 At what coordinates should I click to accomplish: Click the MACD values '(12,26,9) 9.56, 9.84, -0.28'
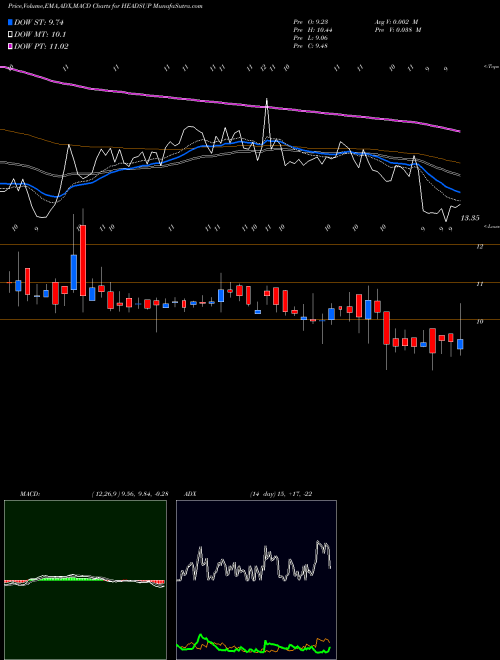(x=129, y=494)
